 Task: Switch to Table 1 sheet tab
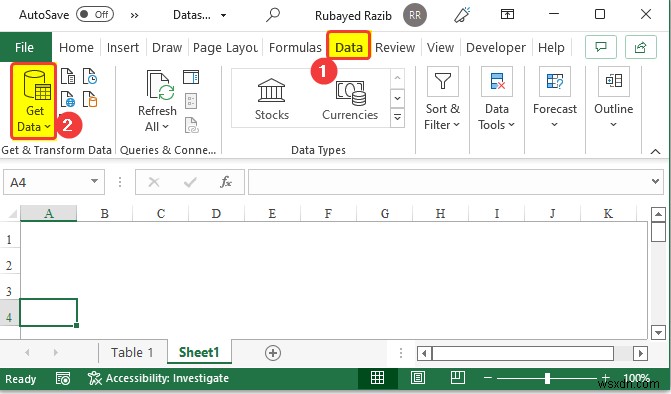[132, 353]
